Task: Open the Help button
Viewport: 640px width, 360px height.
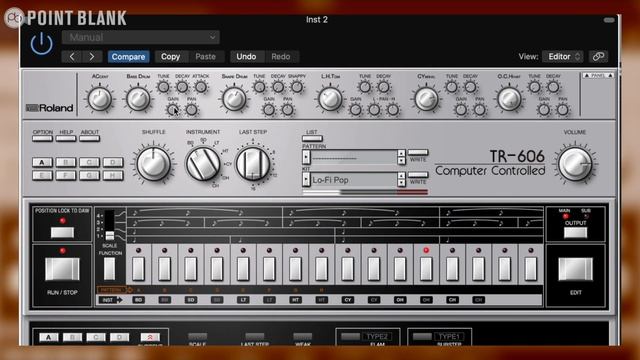Action: click(x=66, y=138)
